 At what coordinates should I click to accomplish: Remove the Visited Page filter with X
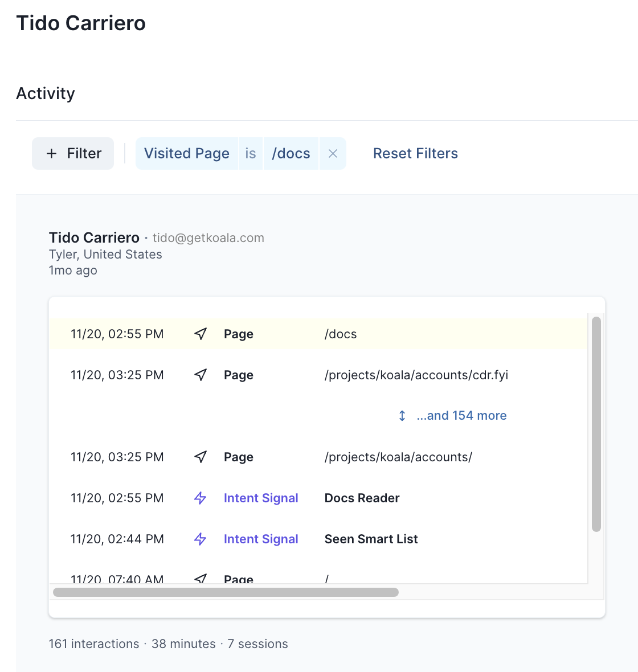[x=333, y=154]
